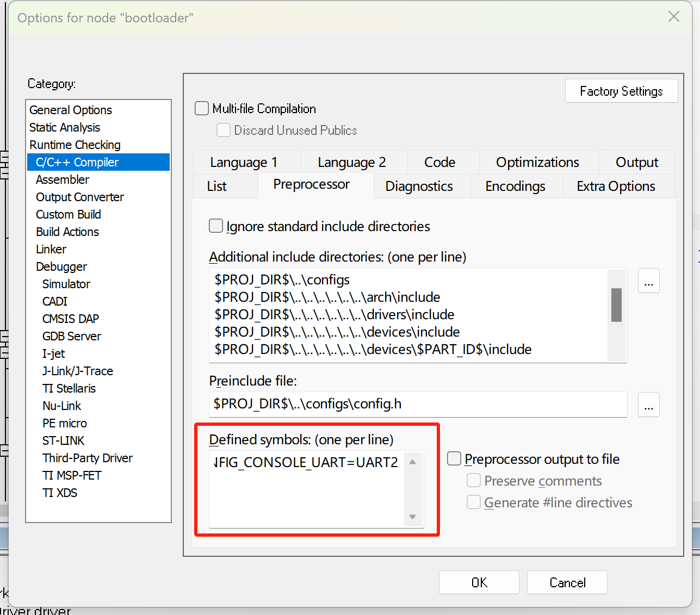Click the browse button for include directories
This screenshot has width=700, height=615.
click(648, 281)
